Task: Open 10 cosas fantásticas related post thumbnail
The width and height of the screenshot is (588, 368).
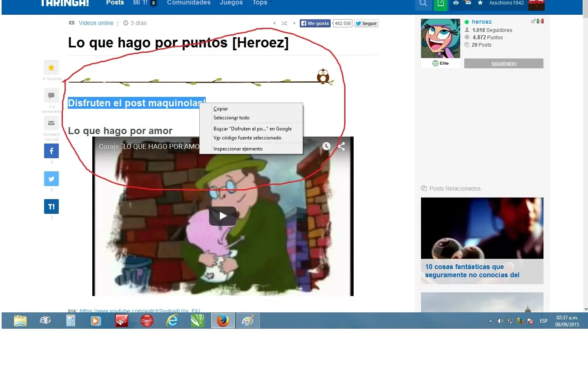Action: (482, 228)
